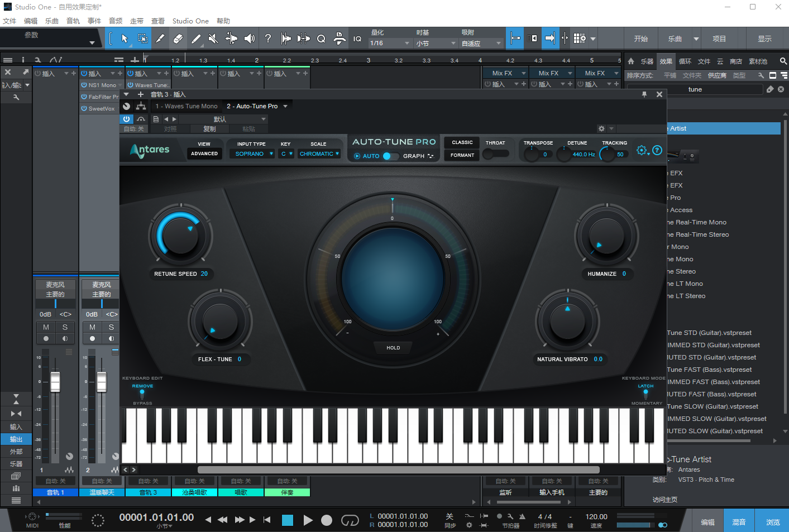Viewport: 789px width, 532px height.
Task: Open the 文件 menu
Action: point(9,21)
